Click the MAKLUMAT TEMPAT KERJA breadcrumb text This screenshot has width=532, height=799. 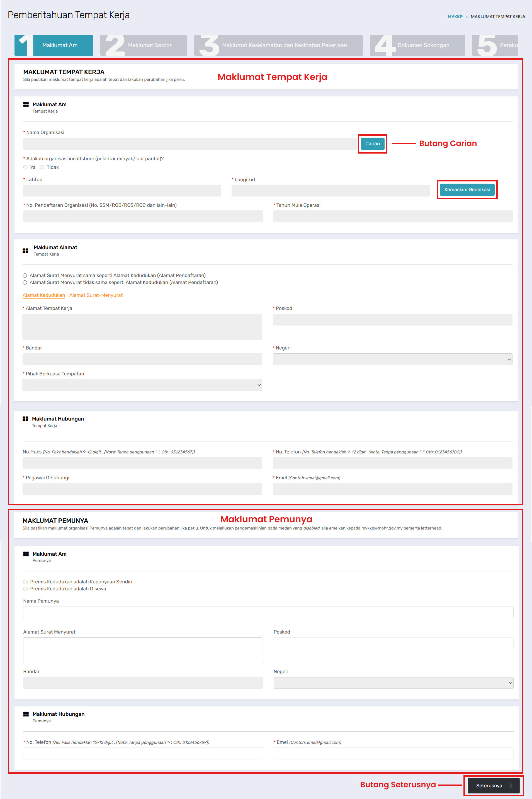pyautogui.click(x=498, y=17)
